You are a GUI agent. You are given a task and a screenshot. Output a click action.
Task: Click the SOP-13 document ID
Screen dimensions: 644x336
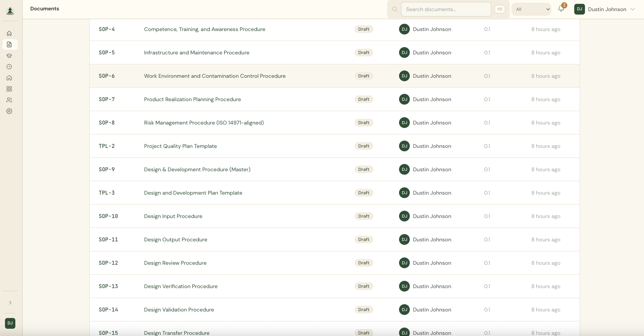coord(108,286)
